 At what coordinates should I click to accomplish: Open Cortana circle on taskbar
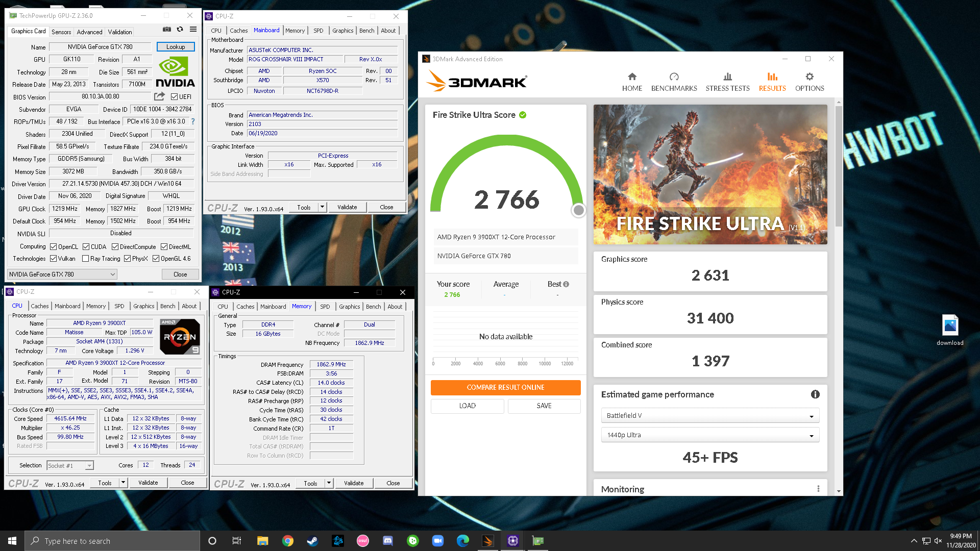(212, 541)
